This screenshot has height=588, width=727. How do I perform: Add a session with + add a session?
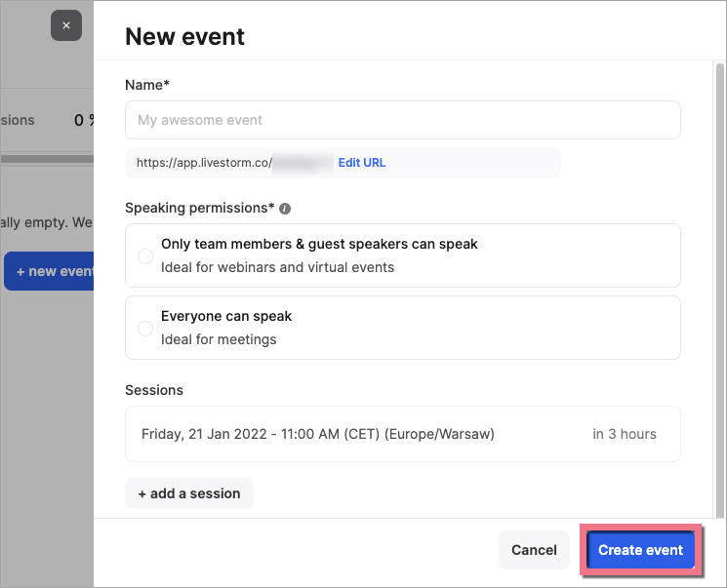(189, 493)
